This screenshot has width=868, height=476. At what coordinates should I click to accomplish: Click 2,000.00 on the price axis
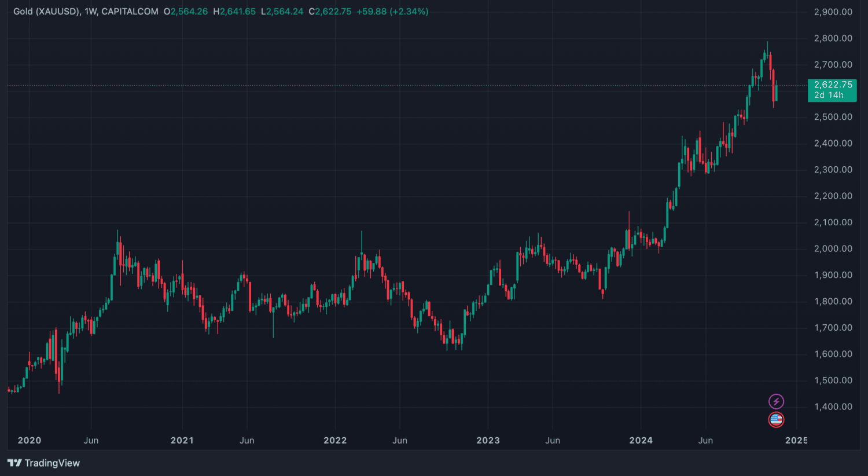(833, 248)
